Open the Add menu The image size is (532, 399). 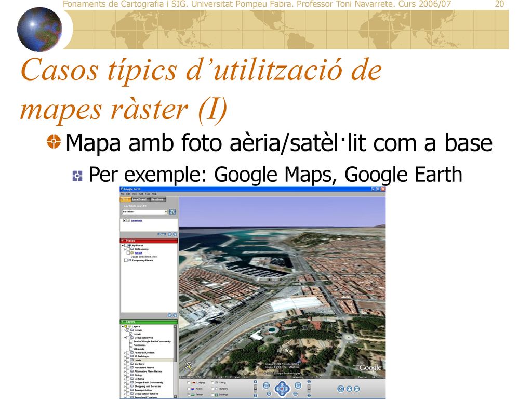141,194
